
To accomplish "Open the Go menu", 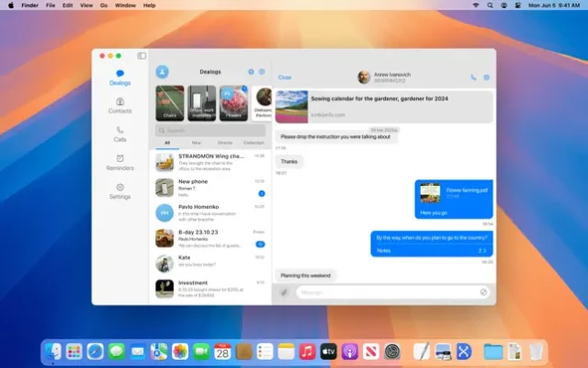I will [104, 6].
